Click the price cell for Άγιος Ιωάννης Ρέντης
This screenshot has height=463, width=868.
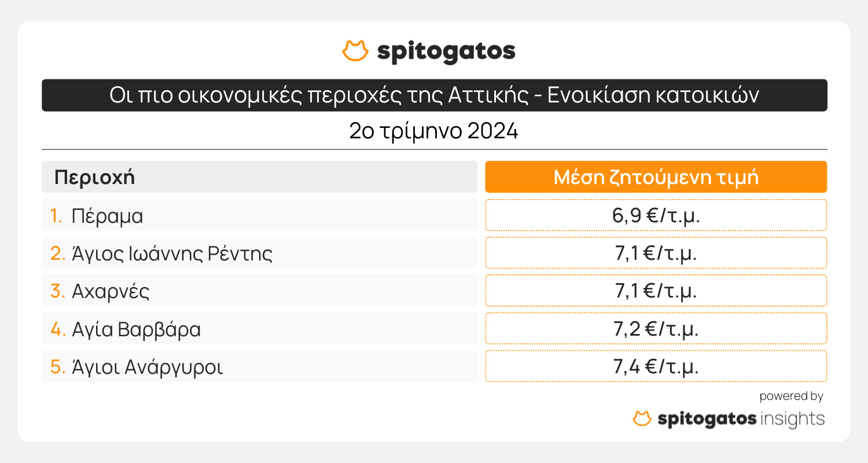pyautogui.click(x=656, y=253)
